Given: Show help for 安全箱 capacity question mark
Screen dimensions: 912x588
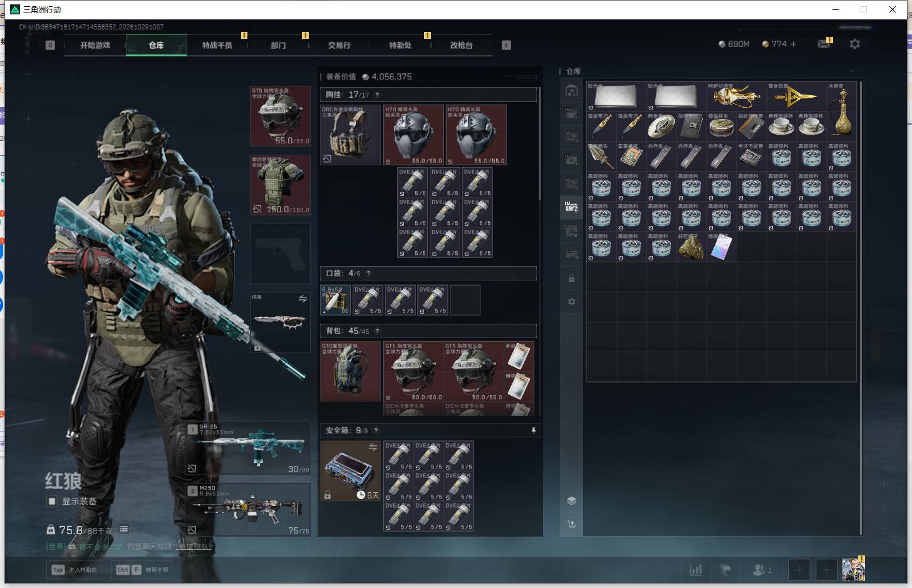Looking at the screenshot, I should point(376,431).
